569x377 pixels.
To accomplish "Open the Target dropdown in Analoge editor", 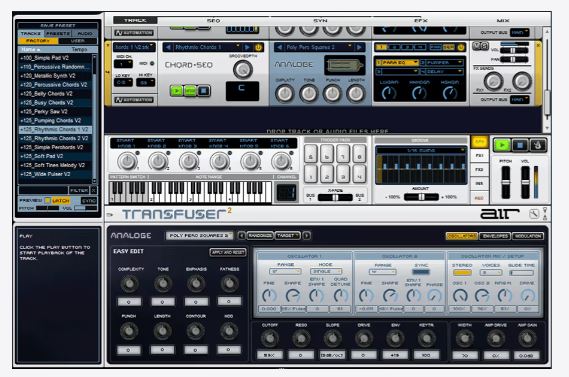I will [288, 235].
